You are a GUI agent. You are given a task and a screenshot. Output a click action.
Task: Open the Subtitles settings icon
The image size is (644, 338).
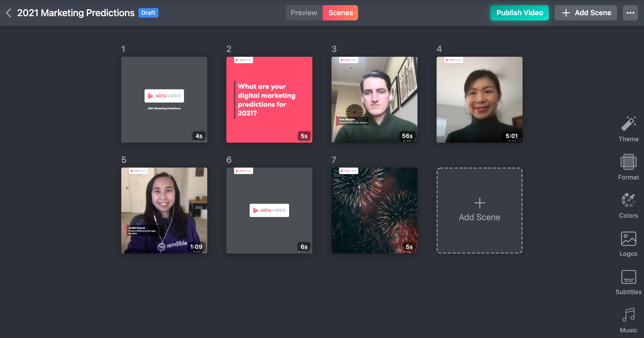tap(628, 277)
